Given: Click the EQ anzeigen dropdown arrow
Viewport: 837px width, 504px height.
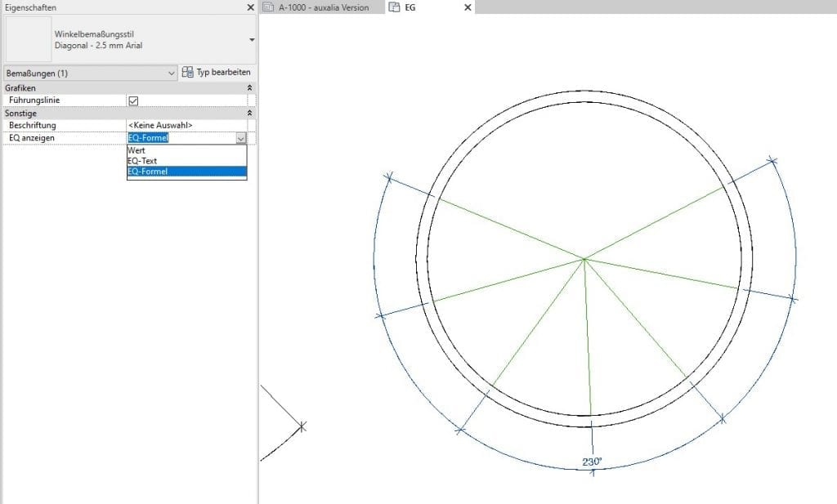Looking at the screenshot, I should pyautogui.click(x=240, y=139).
